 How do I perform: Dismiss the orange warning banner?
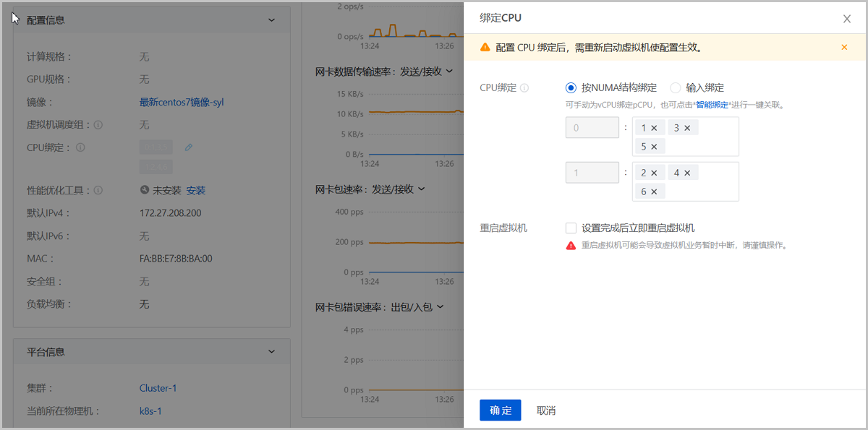(x=844, y=47)
